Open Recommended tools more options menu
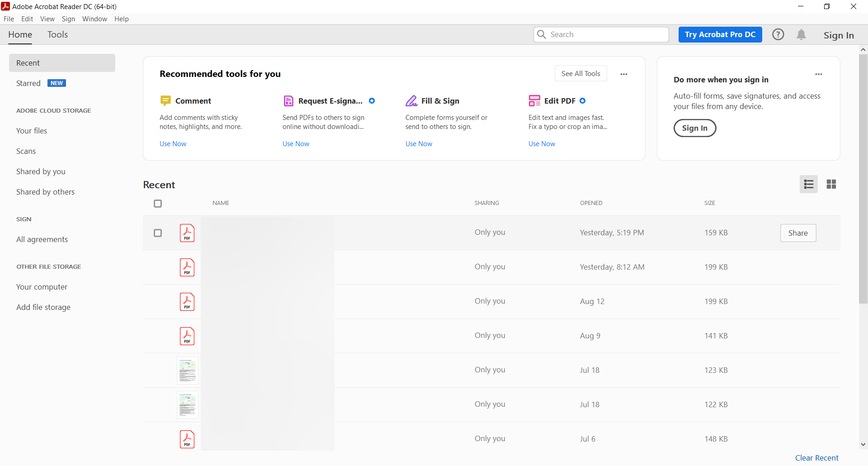Image resolution: width=868 pixels, height=466 pixels. point(624,74)
